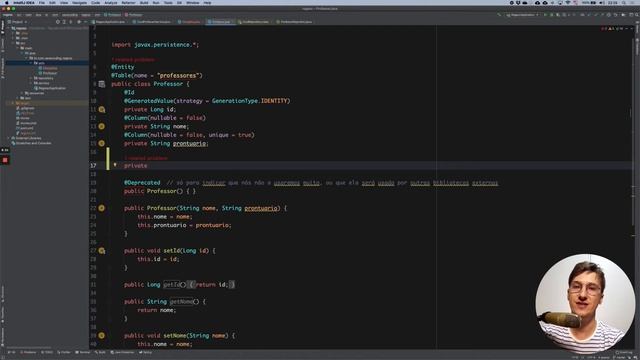The image size is (640, 360).
Task: Click the import javax.persistence statement
Action: tap(155, 44)
